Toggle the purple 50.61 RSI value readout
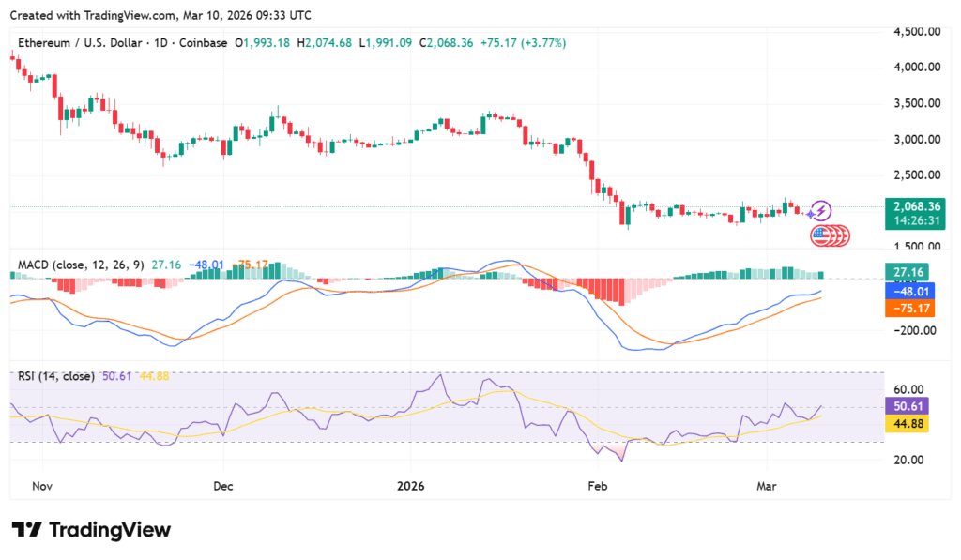This screenshot has width=961, height=560. (x=115, y=375)
